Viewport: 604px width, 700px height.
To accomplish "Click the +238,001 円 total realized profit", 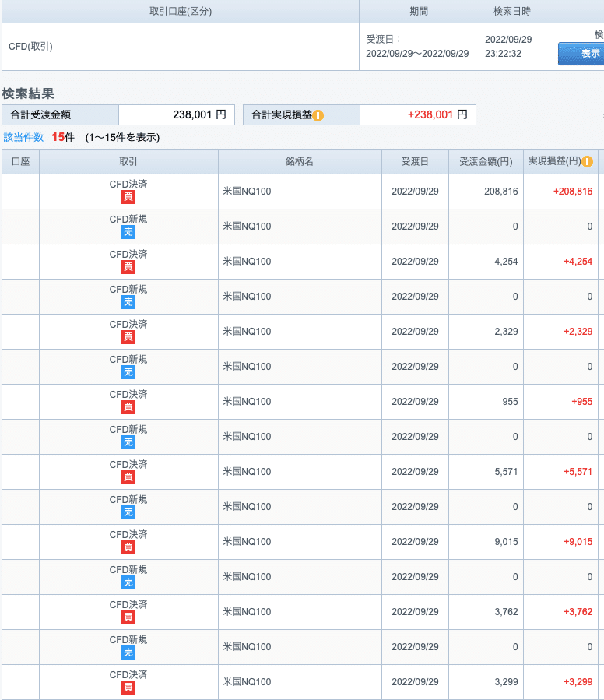I will pos(437,114).
